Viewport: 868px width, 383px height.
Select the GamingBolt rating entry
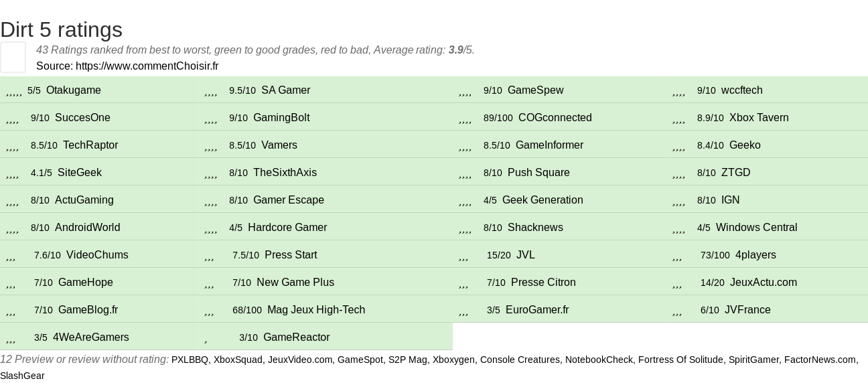tap(281, 118)
